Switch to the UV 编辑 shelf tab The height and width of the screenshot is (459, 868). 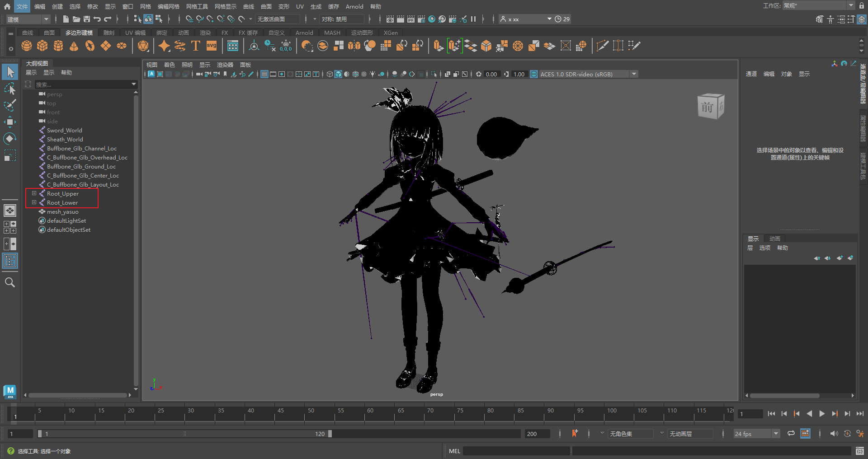tap(135, 33)
